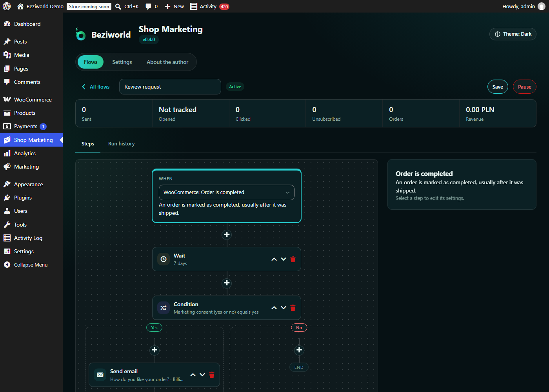The width and height of the screenshot is (549, 392).
Task: Go to Analytics in sidebar
Action: [31, 153]
